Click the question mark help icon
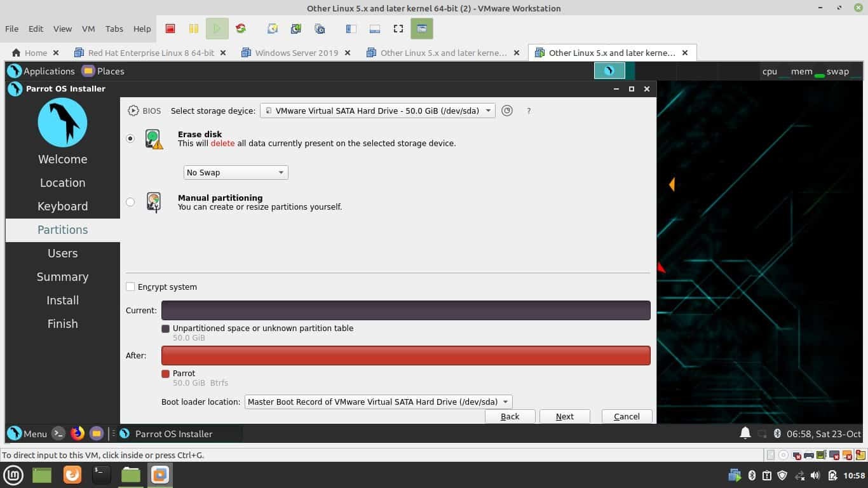 click(x=529, y=111)
